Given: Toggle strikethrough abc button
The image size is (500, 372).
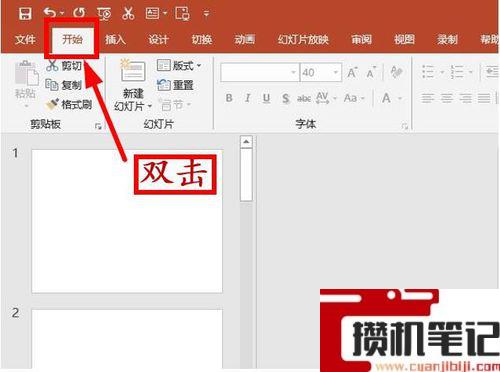Looking at the screenshot, I should (304, 98).
